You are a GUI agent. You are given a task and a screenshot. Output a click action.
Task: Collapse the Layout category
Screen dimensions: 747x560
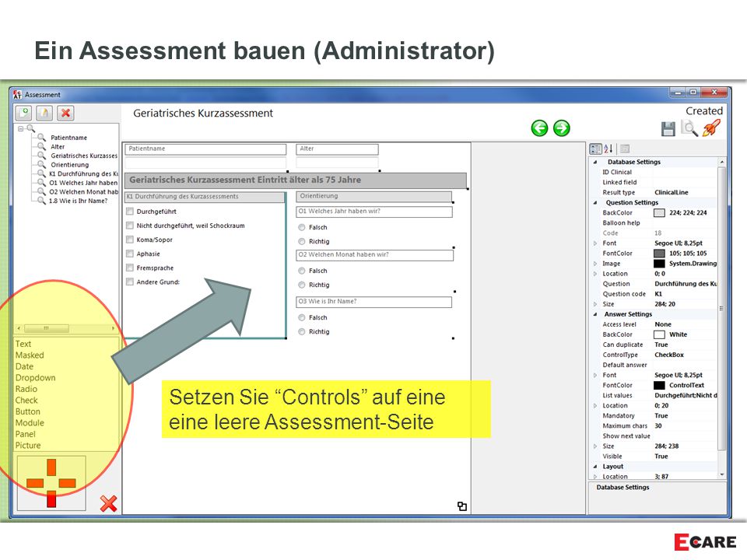[x=595, y=467]
